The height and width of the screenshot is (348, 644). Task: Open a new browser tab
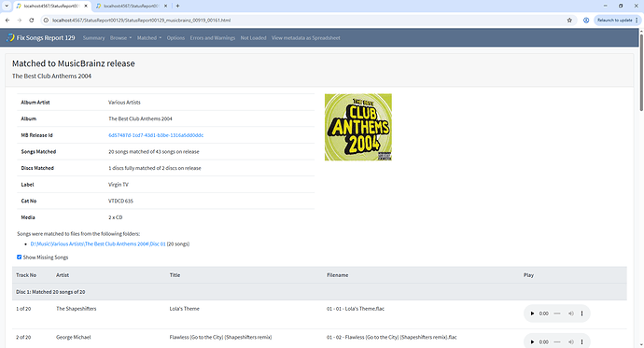pyautogui.click(x=177, y=6)
